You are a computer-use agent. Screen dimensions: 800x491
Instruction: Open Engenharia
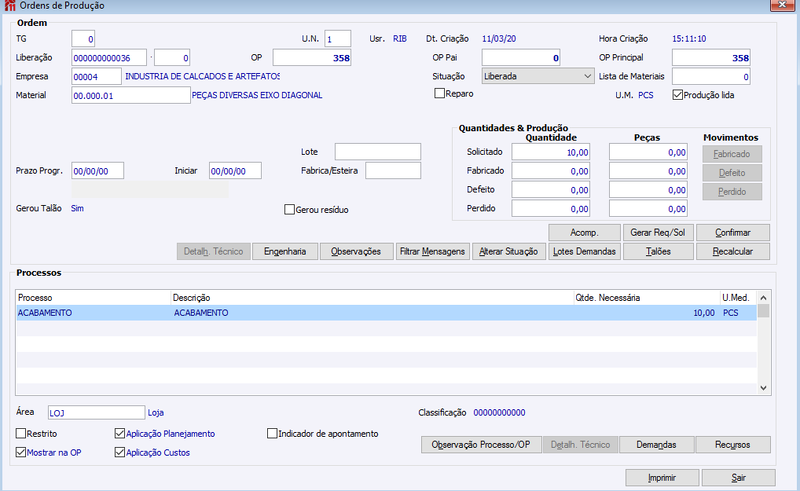(x=285, y=252)
